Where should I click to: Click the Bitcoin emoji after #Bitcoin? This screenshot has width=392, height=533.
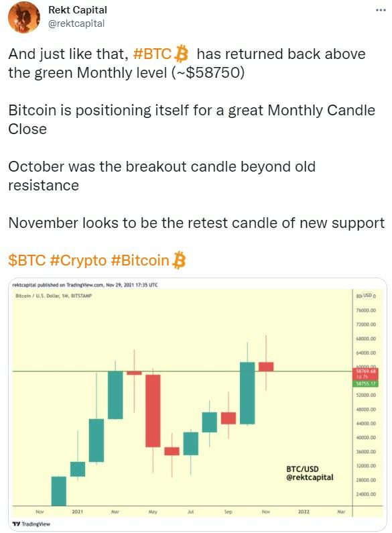point(179,260)
